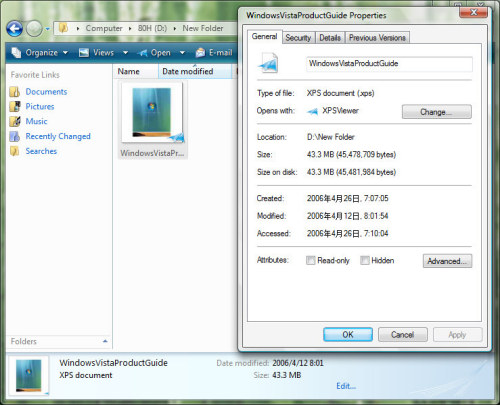Sort by the Name column header

[136, 71]
